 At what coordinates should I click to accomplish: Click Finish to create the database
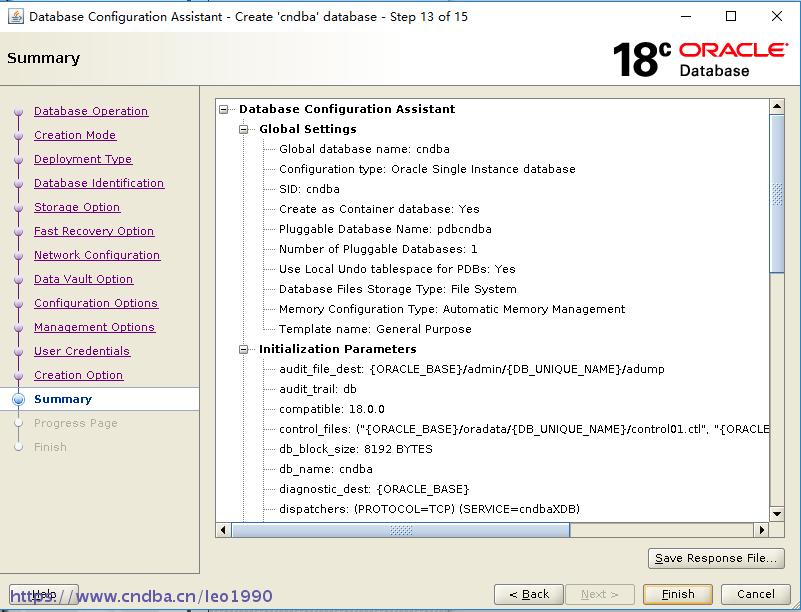click(x=678, y=594)
